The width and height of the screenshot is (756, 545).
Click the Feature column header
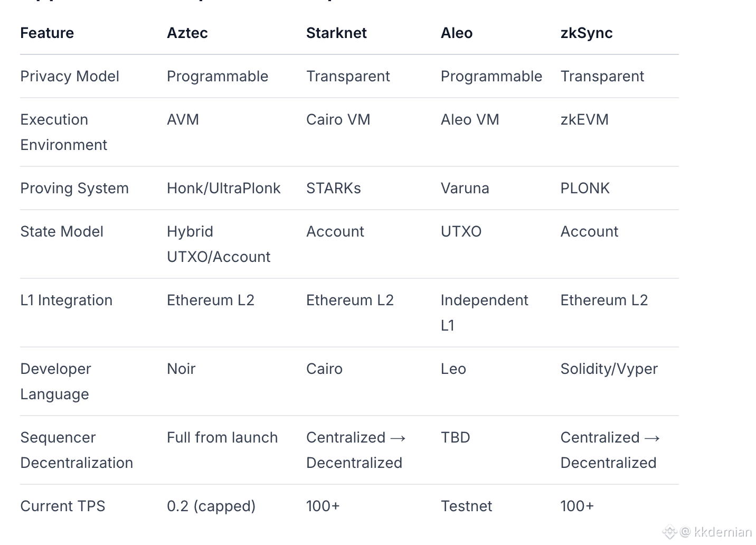pyautogui.click(x=47, y=33)
